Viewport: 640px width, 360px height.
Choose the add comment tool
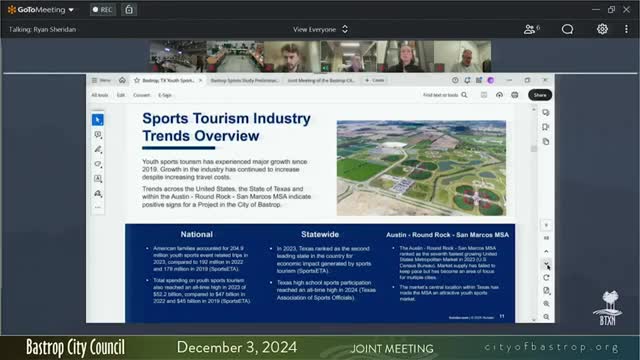click(x=98, y=134)
